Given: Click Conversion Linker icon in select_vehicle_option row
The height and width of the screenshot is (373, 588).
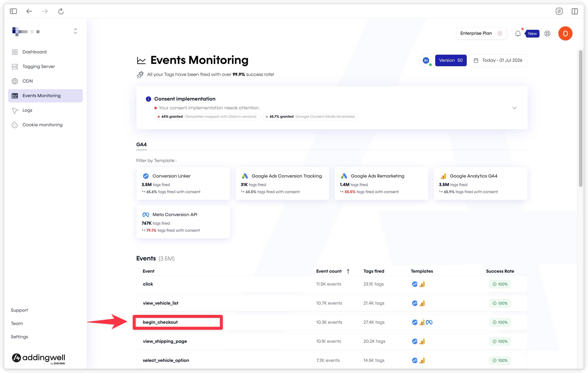Looking at the screenshot, I should click(415, 361).
